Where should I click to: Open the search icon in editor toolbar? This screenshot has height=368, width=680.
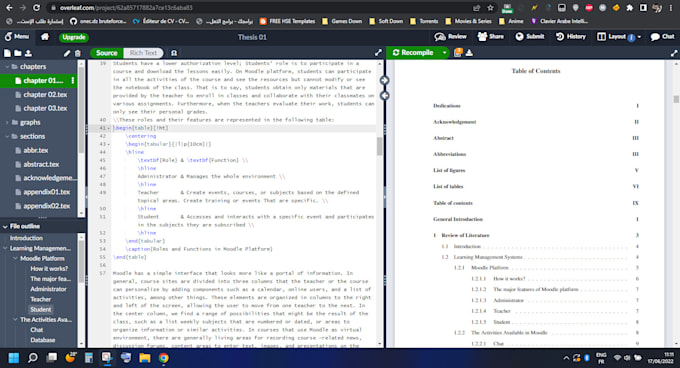coord(174,53)
